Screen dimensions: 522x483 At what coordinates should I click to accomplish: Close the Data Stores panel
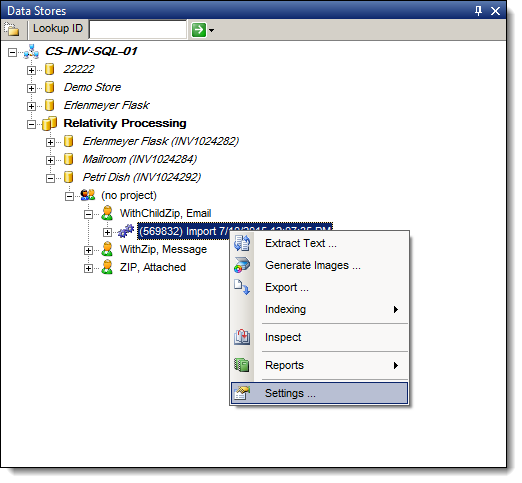[x=495, y=11]
